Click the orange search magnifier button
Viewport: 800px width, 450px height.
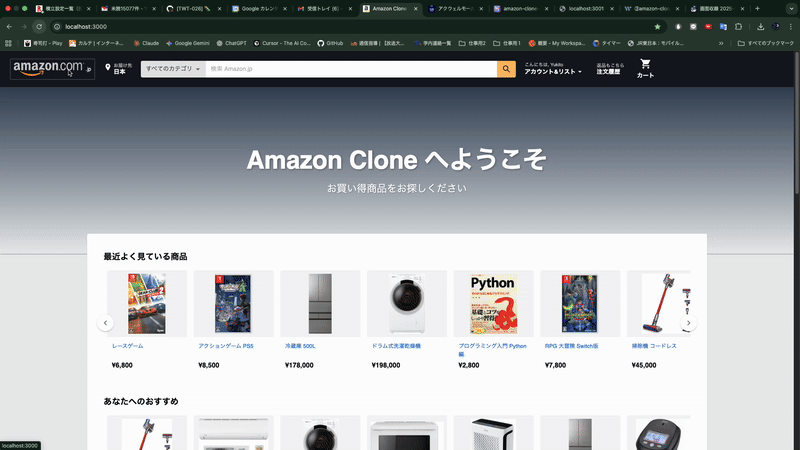[506, 69]
